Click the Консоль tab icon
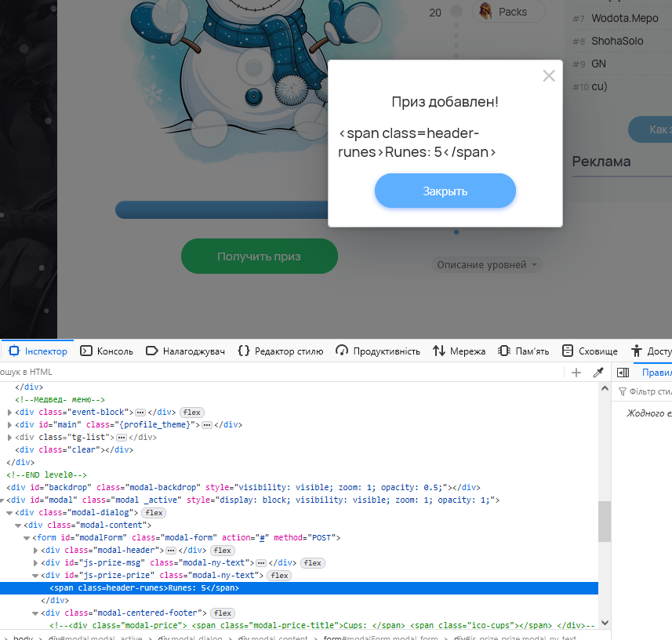The height and width of the screenshot is (640, 672). [x=86, y=351]
